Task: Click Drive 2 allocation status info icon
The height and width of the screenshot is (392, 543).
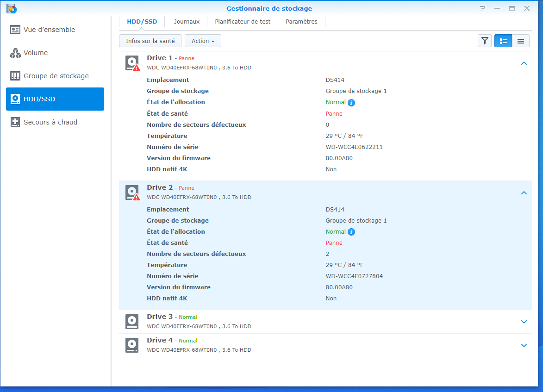Action: (x=351, y=232)
